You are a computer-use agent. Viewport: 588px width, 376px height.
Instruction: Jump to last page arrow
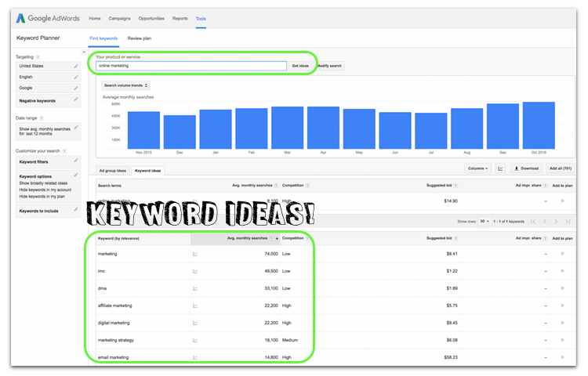[568, 222]
